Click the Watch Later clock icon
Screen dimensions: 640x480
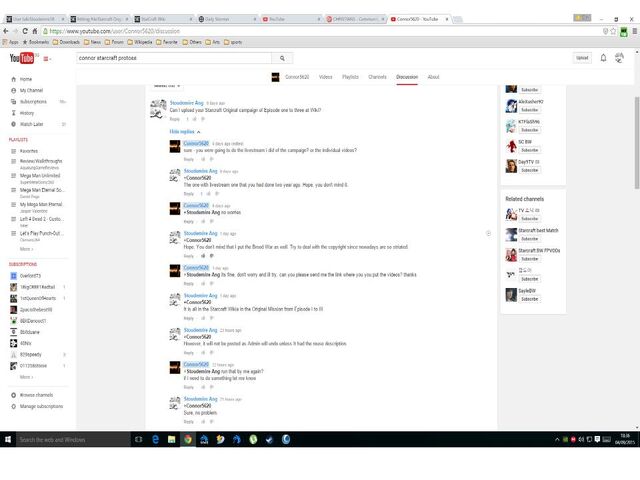13,124
